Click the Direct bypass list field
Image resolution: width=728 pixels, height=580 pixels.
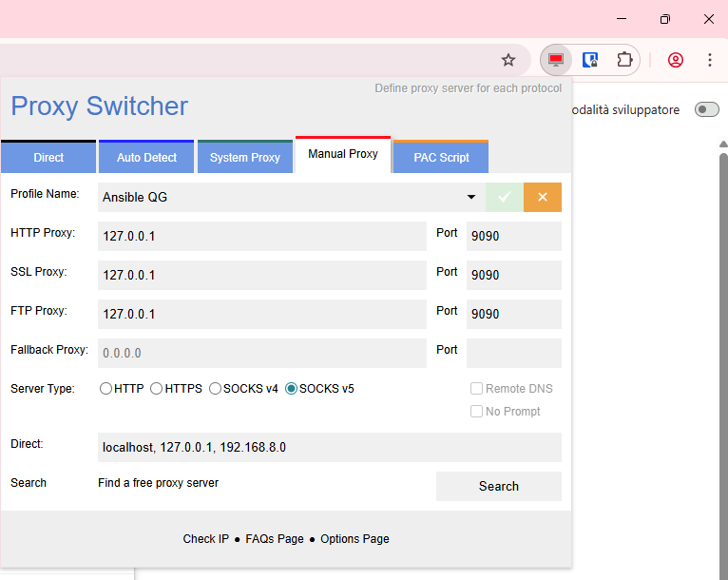(329, 447)
